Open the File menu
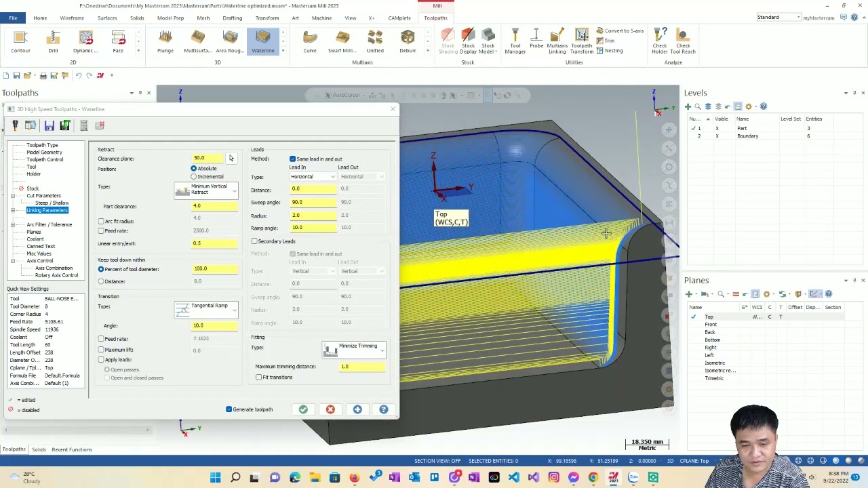Screen dimensions: 868x488 pos(13,18)
